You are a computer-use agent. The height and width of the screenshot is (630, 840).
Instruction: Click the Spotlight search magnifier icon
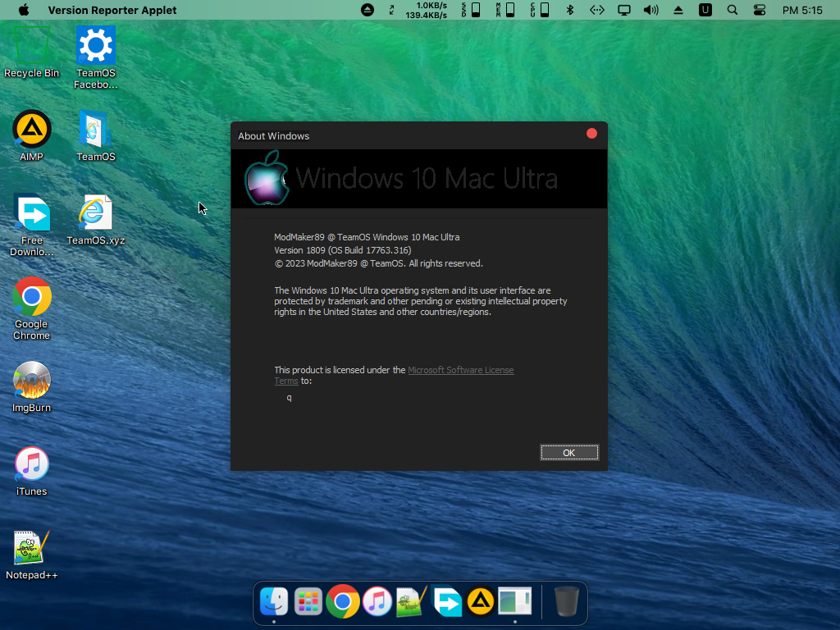(733, 10)
